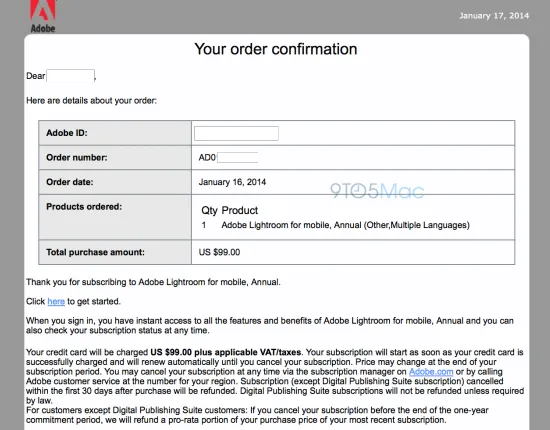The width and height of the screenshot is (550, 430).
Task: Click the Adobe Lightroom for mobile product line
Action: (346, 225)
